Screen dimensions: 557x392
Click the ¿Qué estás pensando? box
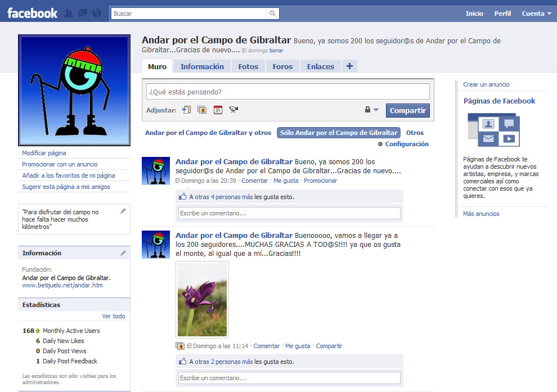tap(288, 92)
